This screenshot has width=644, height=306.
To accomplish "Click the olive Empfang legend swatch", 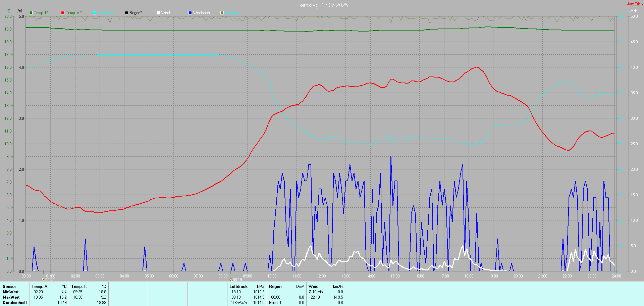I will [222, 13].
